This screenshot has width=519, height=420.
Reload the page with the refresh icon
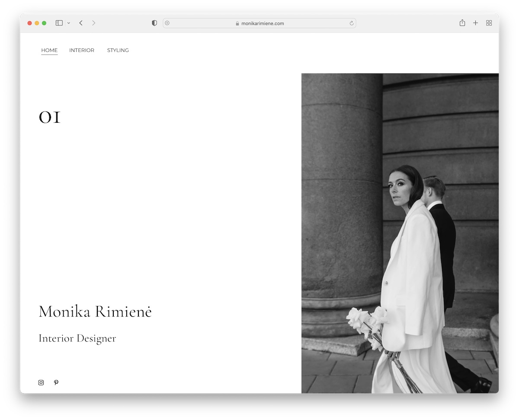351,23
